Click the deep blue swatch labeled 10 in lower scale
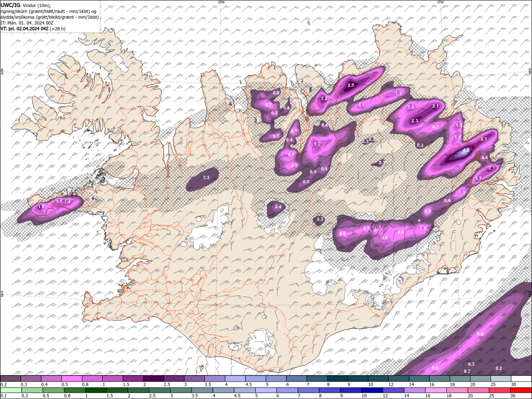 pos(372,390)
